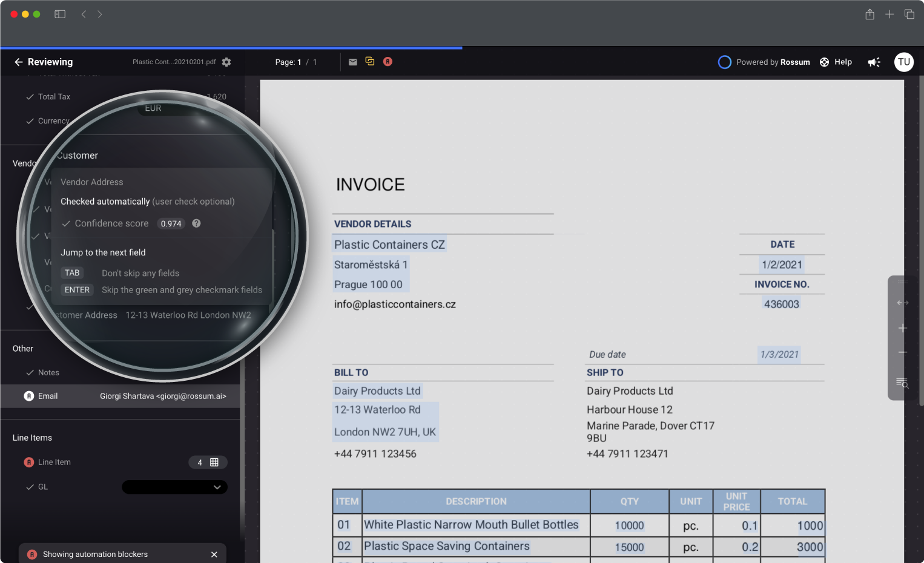Image resolution: width=924 pixels, height=563 pixels.
Task: Click the checkmark beside the GL field
Action: [x=30, y=487]
